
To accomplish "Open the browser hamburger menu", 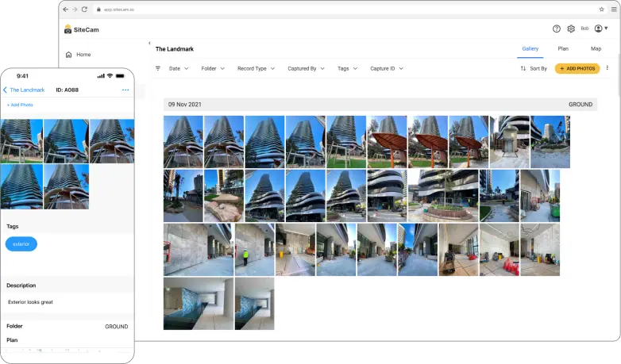I will coord(614,9).
